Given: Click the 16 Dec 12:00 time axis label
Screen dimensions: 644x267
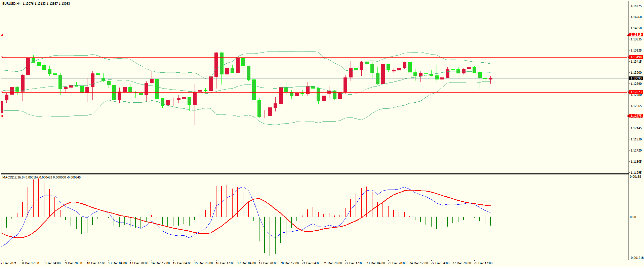Looking at the screenshot, I should click(x=225, y=263).
